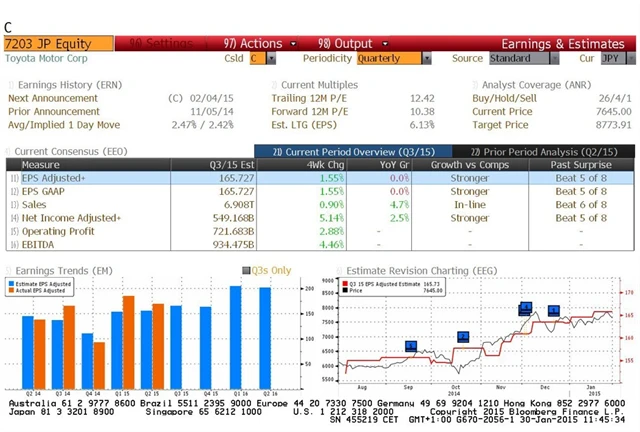The height and width of the screenshot is (432, 640).
Task: Click the Growth vs Comps column header
Action: [x=470, y=165]
